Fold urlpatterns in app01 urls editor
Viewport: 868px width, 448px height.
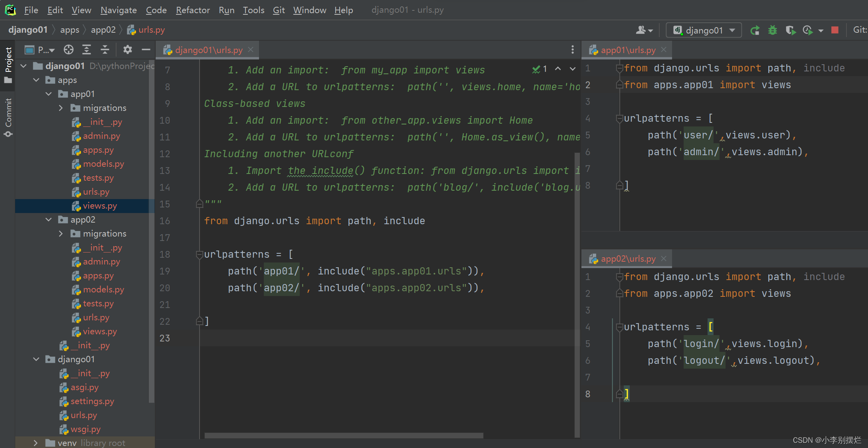pyautogui.click(x=619, y=118)
